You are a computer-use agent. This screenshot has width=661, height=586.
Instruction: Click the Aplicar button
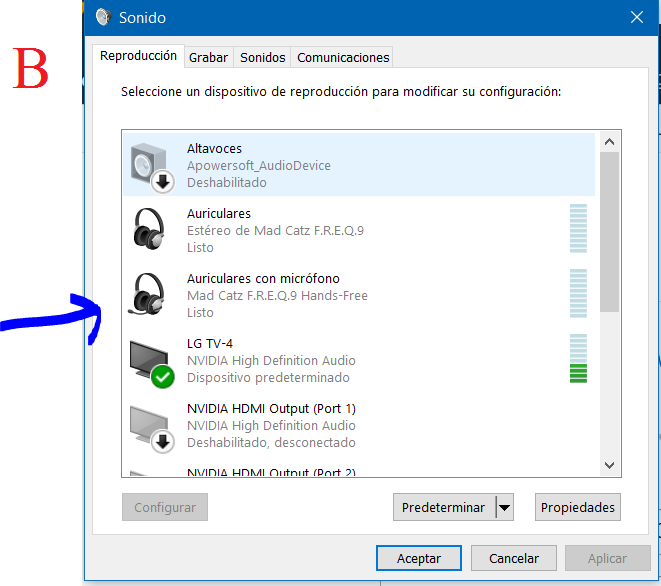607,558
